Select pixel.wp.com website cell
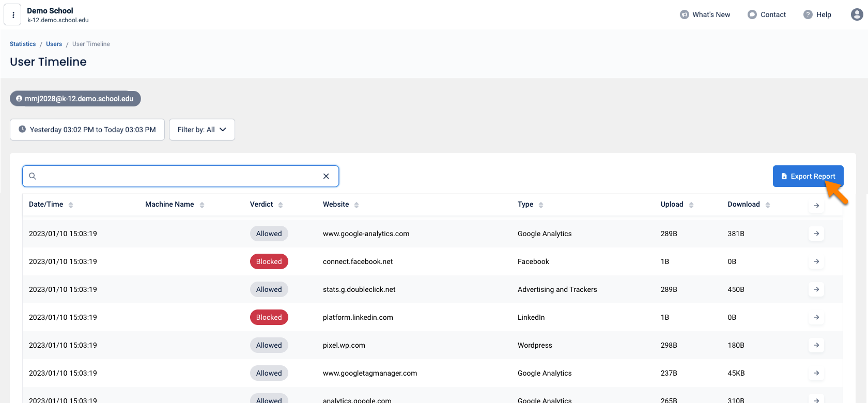 click(x=344, y=345)
